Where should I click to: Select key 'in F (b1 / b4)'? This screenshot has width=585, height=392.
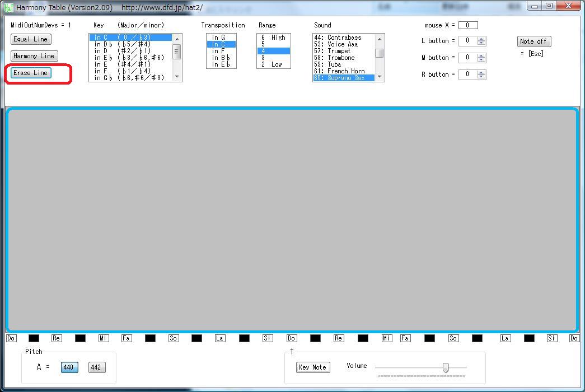[x=130, y=71]
